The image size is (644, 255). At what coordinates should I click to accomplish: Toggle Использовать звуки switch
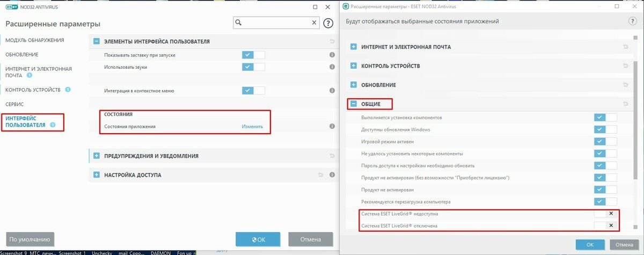(253, 67)
